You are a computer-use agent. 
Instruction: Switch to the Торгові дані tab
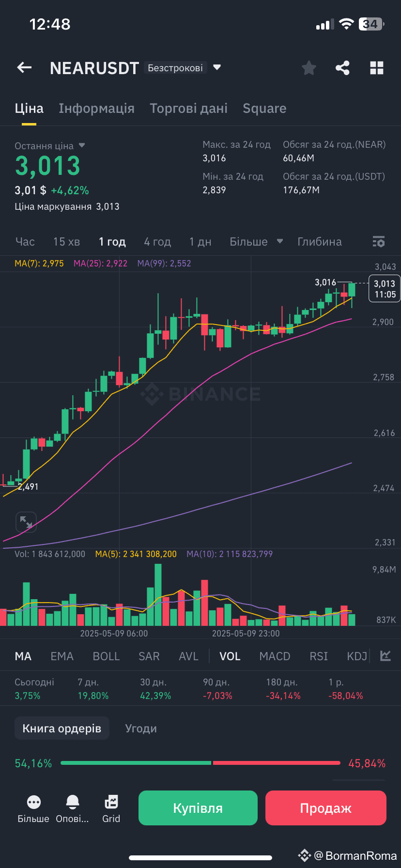tap(189, 108)
